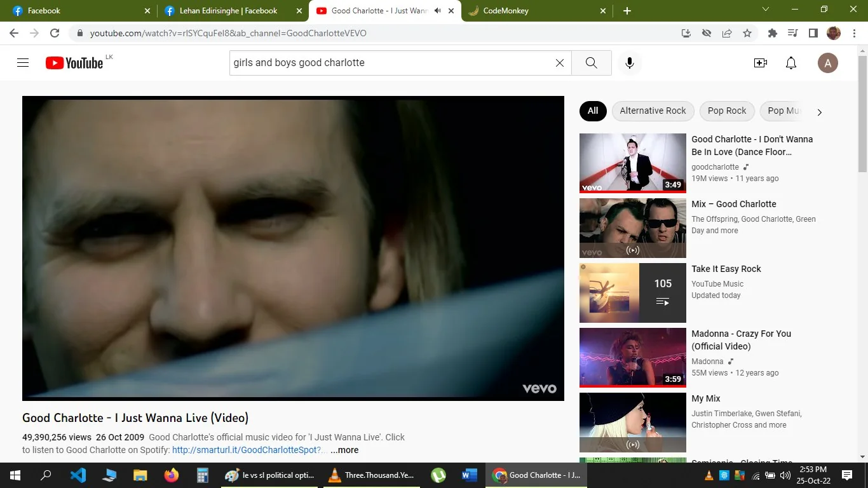Play the My Mix thumbnail
Screen dimensions: 868x488
click(x=633, y=423)
